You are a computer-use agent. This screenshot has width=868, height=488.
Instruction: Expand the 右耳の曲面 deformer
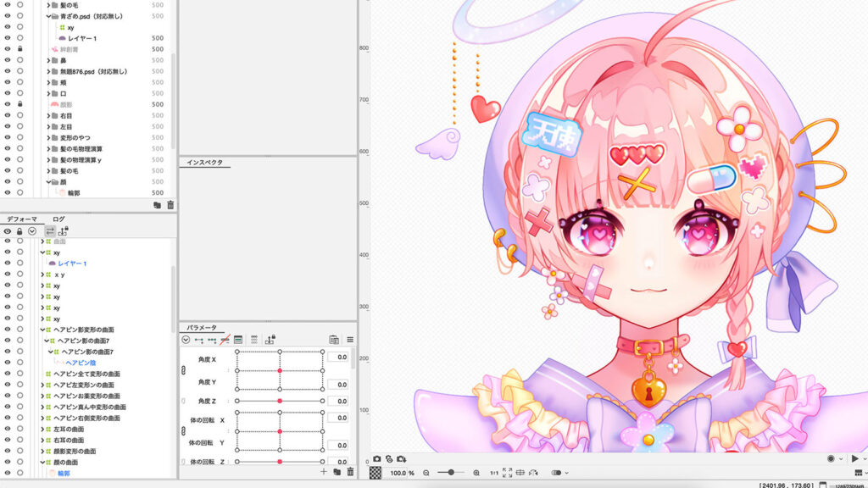(42, 441)
